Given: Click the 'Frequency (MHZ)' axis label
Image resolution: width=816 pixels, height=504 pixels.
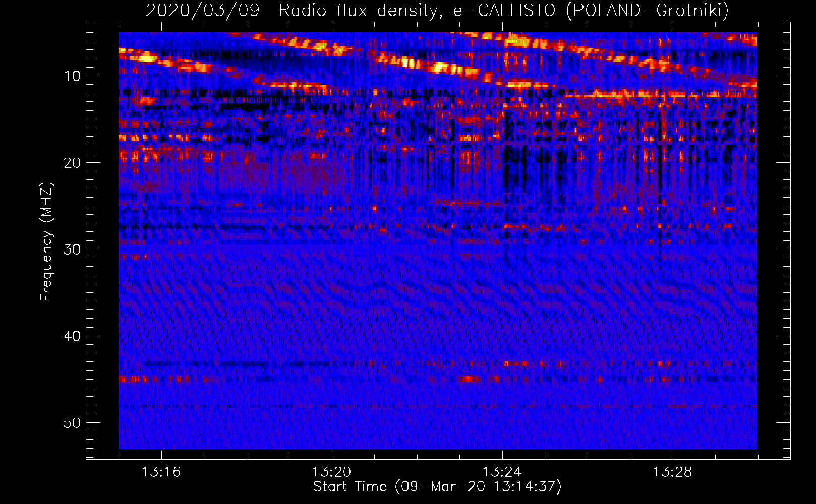Looking at the screenshot, I should (x=46, y=241).
